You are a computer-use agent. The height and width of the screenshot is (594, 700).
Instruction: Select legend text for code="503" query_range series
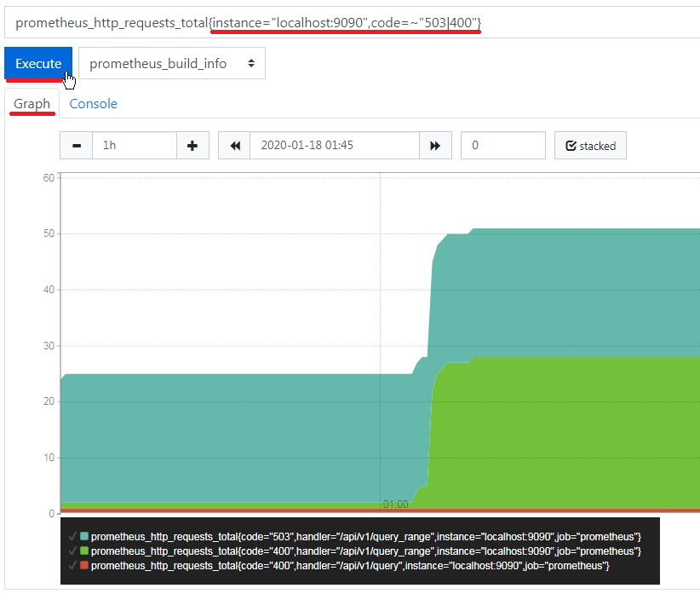tap(366, 536)
